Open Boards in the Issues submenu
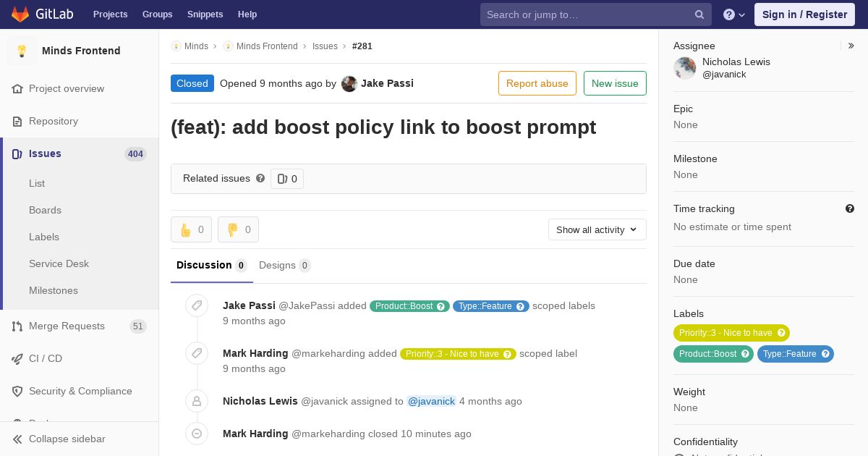The width and height of the screenshot is (868, 456). pyautogui.click(x=45, y=210)
